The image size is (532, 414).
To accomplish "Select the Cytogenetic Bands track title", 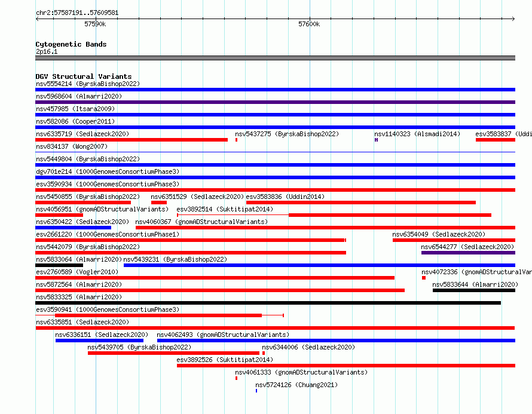I will point(71,44).
